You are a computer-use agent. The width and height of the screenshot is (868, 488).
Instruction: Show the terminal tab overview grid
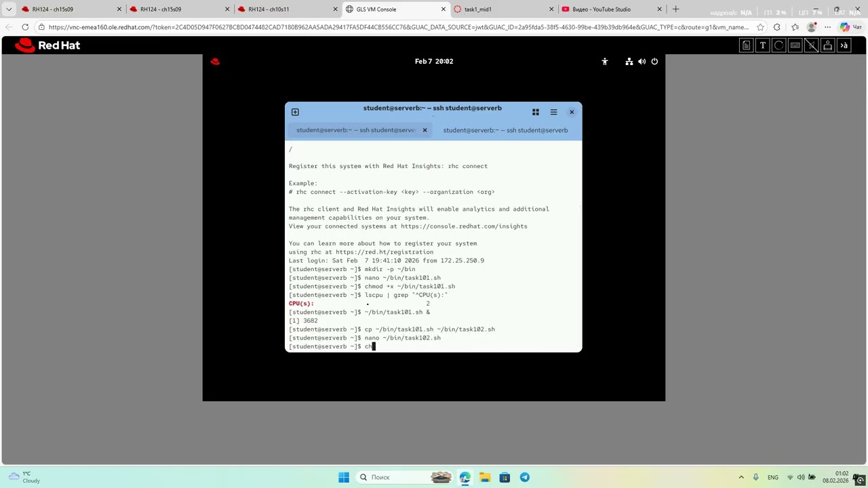(536, 112)
